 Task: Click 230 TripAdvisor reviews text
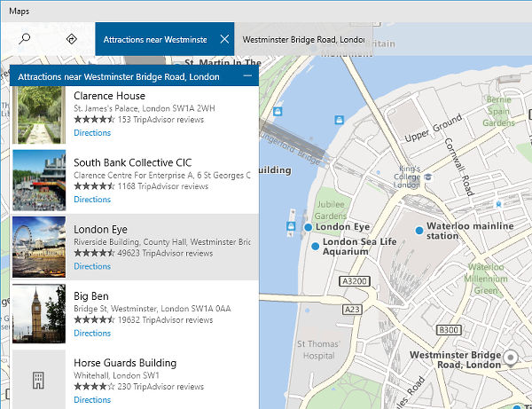[x=160, y=387]
